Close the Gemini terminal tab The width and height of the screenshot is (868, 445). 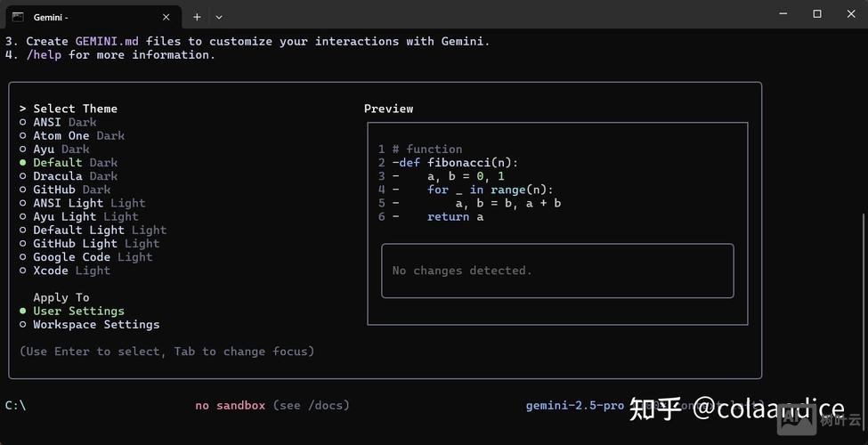tap(166, 17)
